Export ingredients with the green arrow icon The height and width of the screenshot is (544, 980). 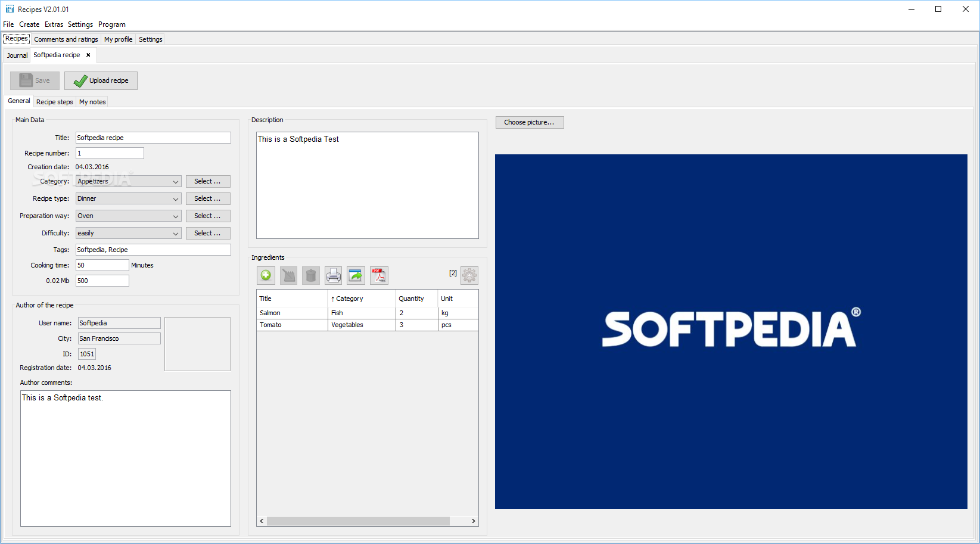tap(356, 275)
